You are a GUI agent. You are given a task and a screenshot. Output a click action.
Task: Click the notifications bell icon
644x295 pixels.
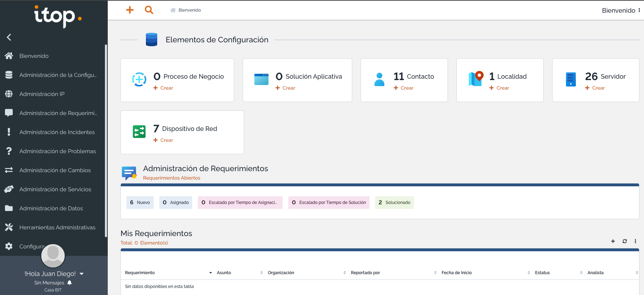pyautogui.click(x=70, y=283)
